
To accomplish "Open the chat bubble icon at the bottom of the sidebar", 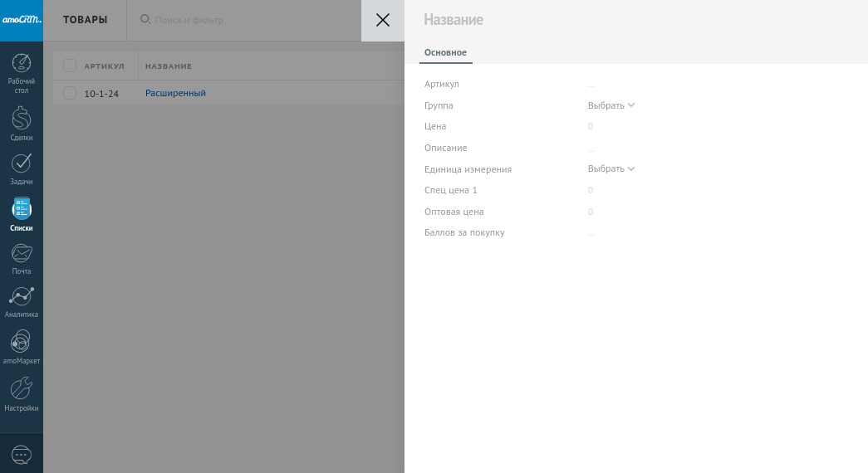I will coord(22,455).
